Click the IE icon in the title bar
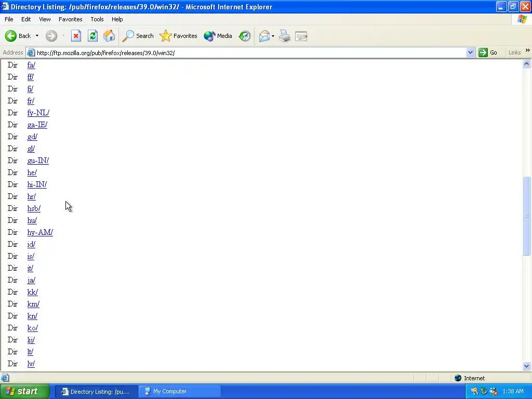 [5, 6]
